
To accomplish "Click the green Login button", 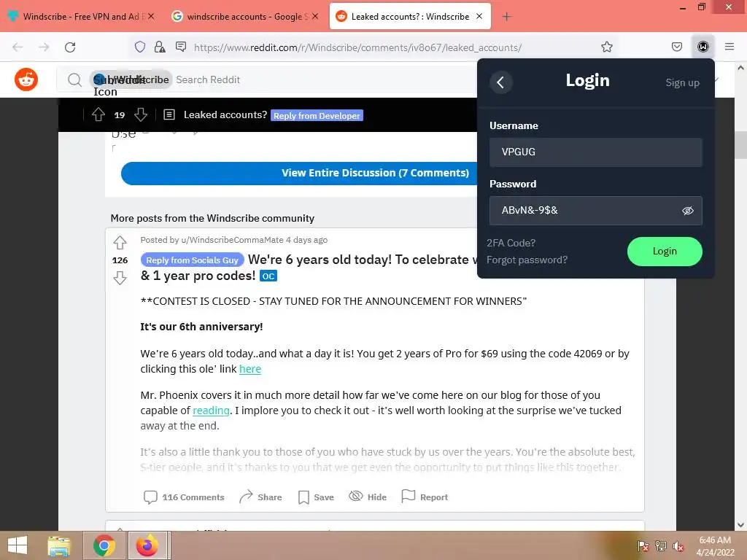I will point(665,252).
